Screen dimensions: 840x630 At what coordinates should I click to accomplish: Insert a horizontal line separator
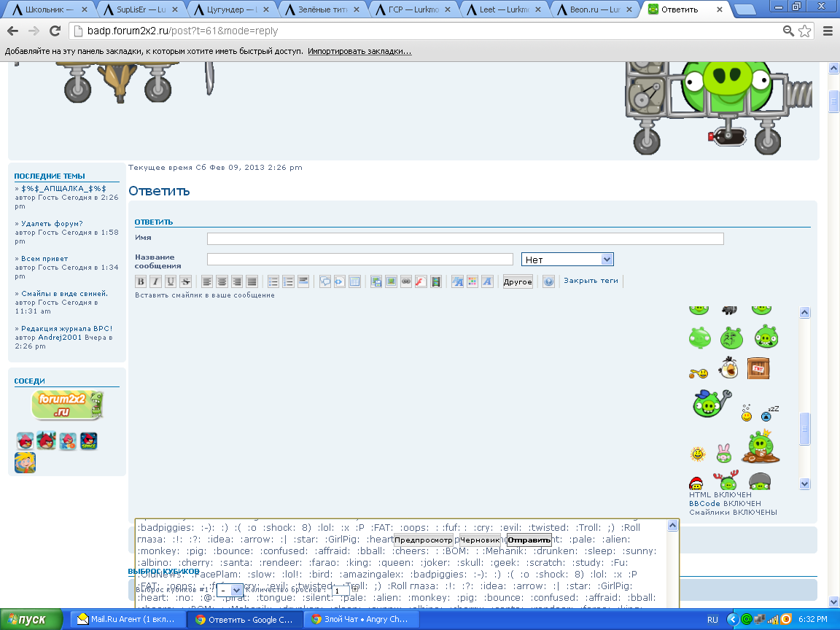click(x=304, y=281)
